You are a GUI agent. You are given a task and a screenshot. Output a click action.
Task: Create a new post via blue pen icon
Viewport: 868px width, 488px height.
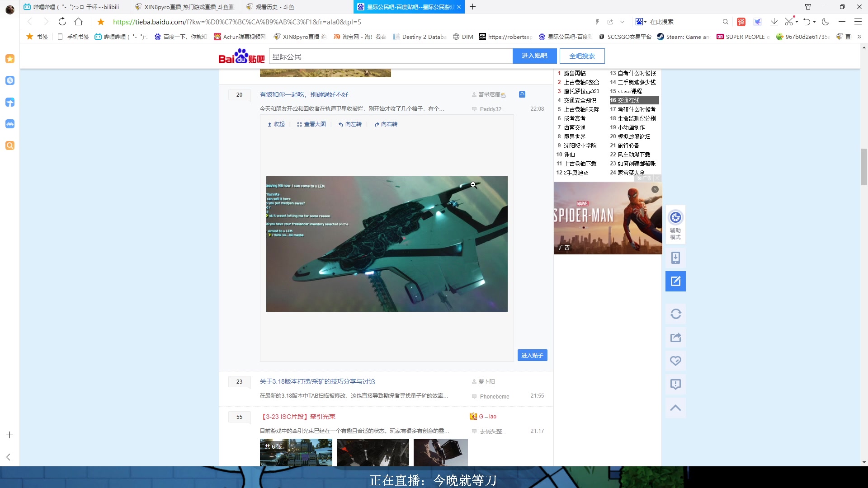pos(675,281)
